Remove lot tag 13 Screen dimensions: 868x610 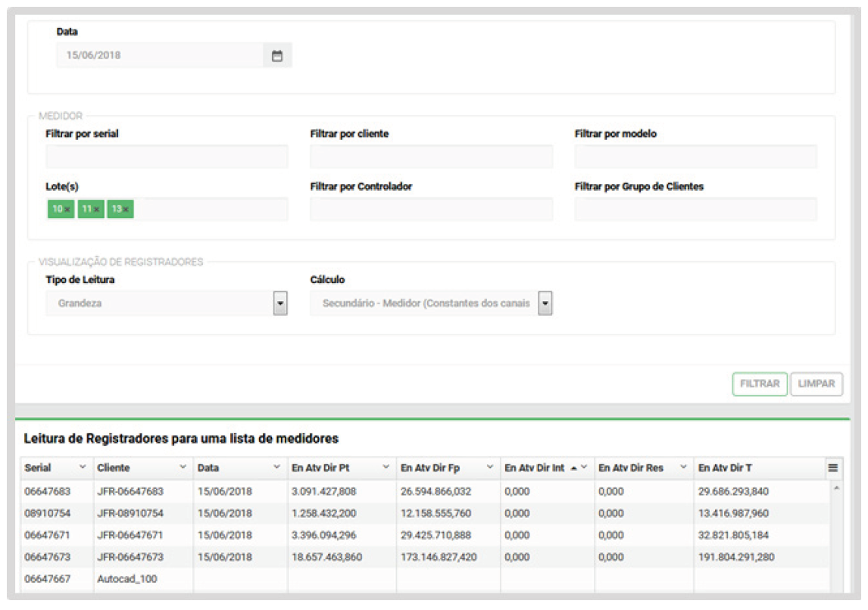click(x=126, y=210)
